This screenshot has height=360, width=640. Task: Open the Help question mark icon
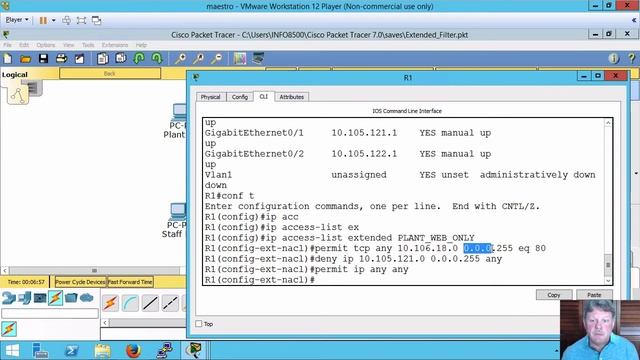(632, 59)
